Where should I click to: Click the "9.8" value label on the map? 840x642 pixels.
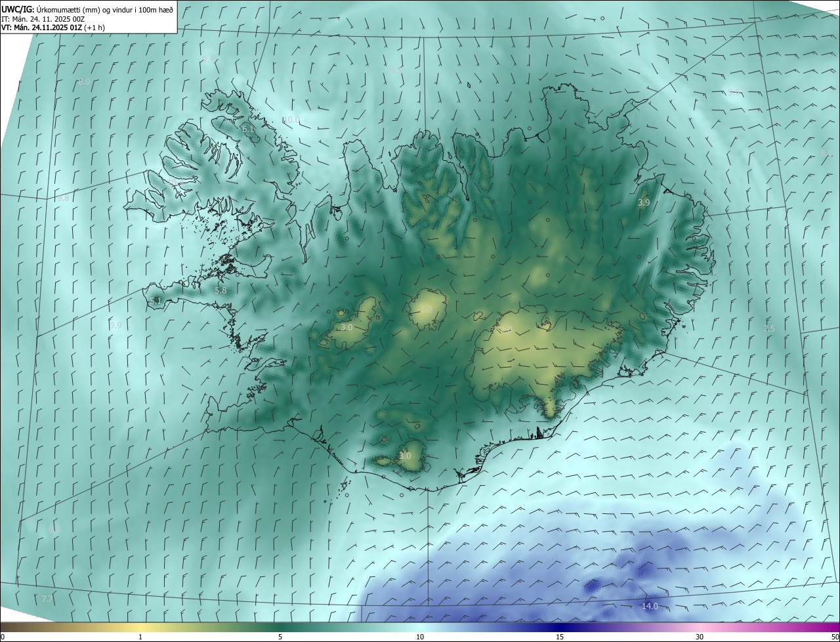tap(63, 198)
